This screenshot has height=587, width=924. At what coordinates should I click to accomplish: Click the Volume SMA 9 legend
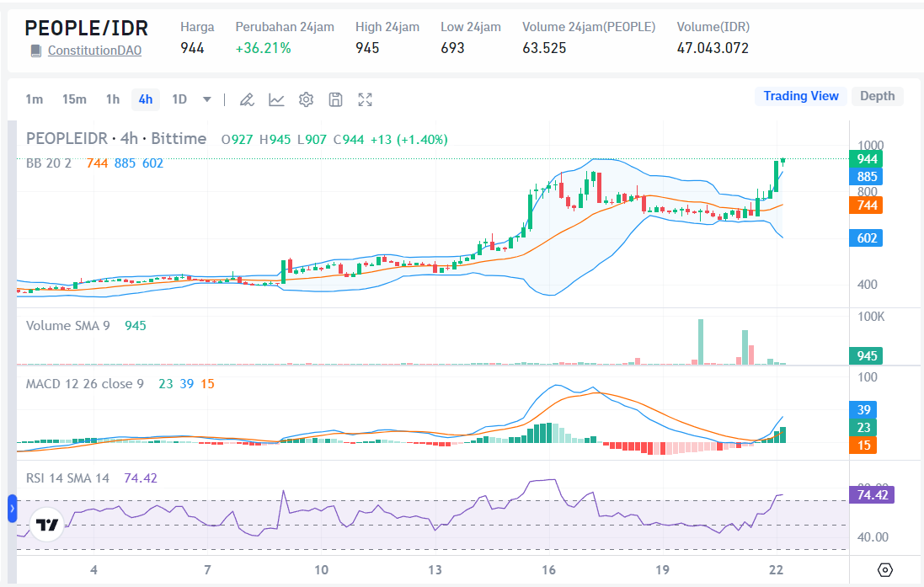click(67, 326)
